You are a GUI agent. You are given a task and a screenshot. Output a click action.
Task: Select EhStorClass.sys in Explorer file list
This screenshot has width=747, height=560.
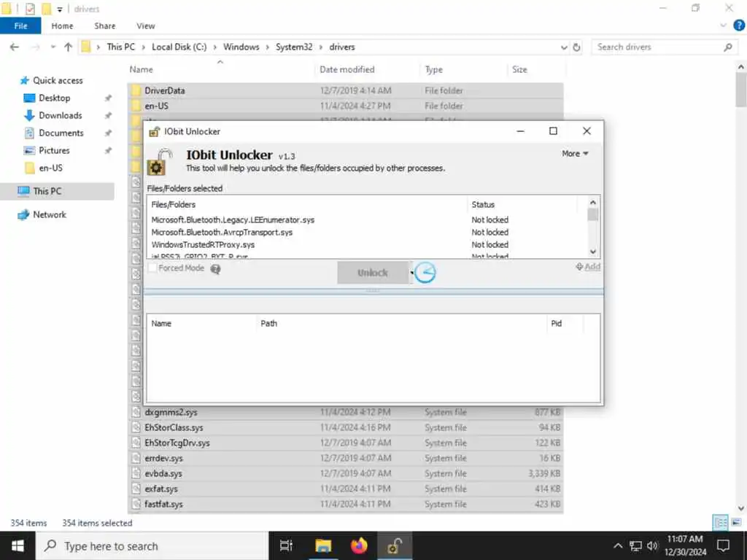coord(174,427)
